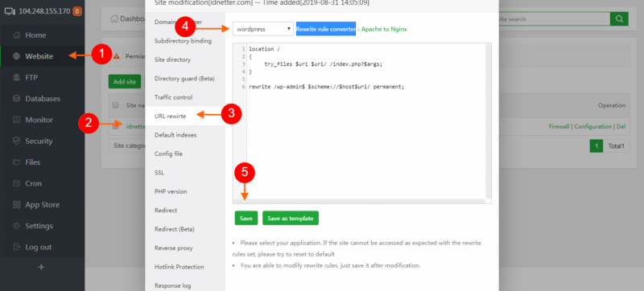644x291 pixels.
Task: Click the Databases icon in the sidebar
Action: pos(16,99)
